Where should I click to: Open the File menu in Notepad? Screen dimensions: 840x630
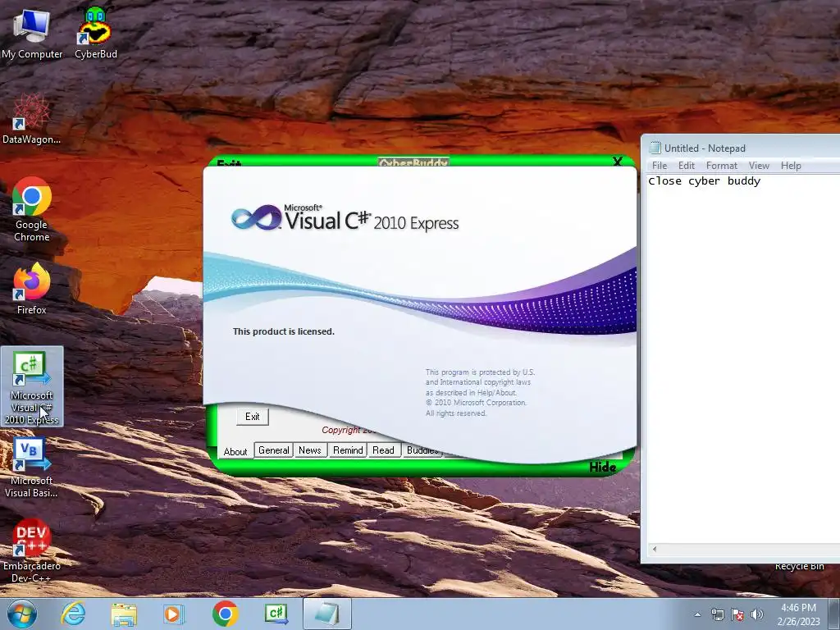pyautogui.click(x=660, y=166)
